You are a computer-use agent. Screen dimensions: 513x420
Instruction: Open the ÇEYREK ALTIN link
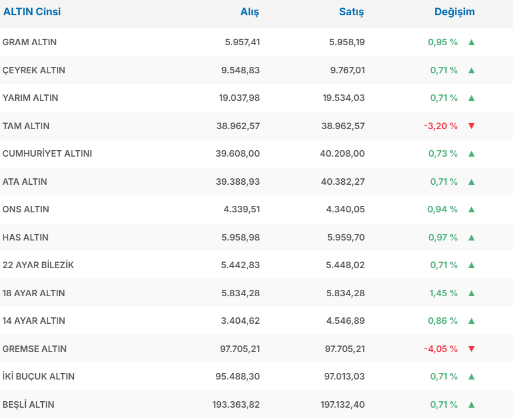(34, 70)
